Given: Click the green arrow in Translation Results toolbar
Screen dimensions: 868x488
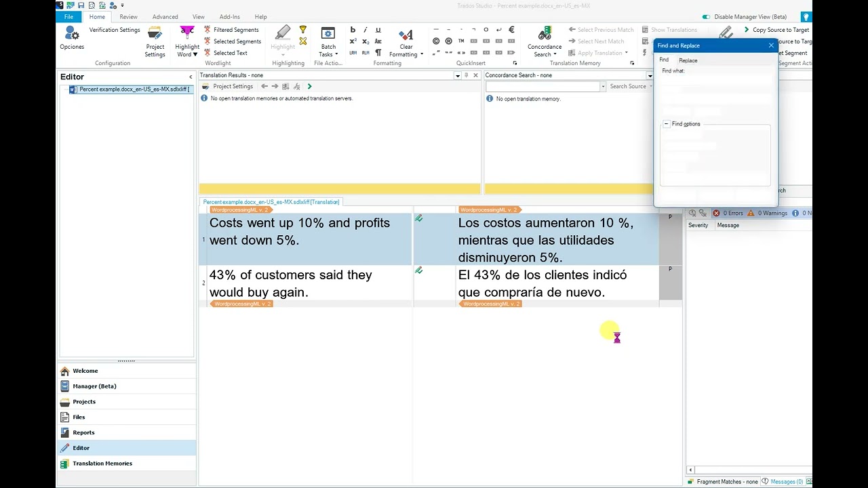Looking at the screenshot, I should click(309, 86).
